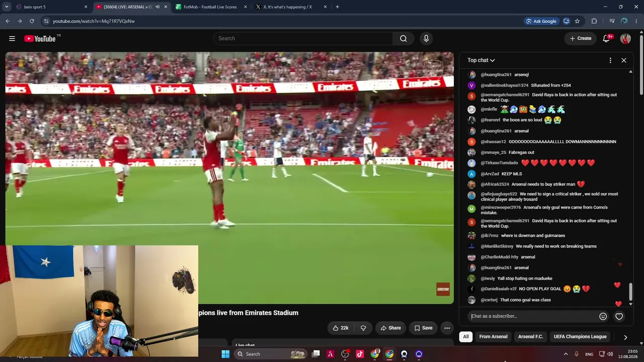Open the emoji picker in chat
The height and width of the screenshot is (362, 644).
pos(603,316)
